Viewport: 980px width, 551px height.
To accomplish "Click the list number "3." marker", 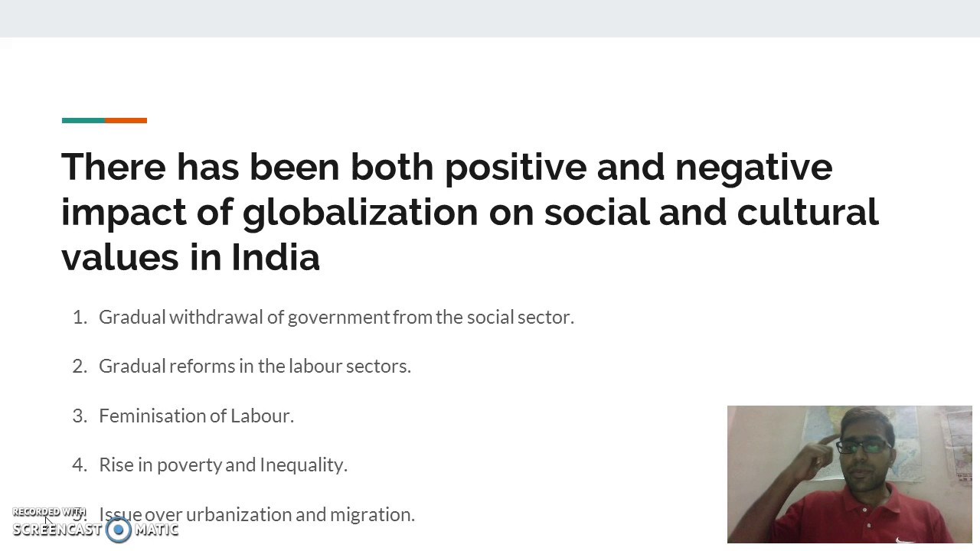I will point(80,416).
